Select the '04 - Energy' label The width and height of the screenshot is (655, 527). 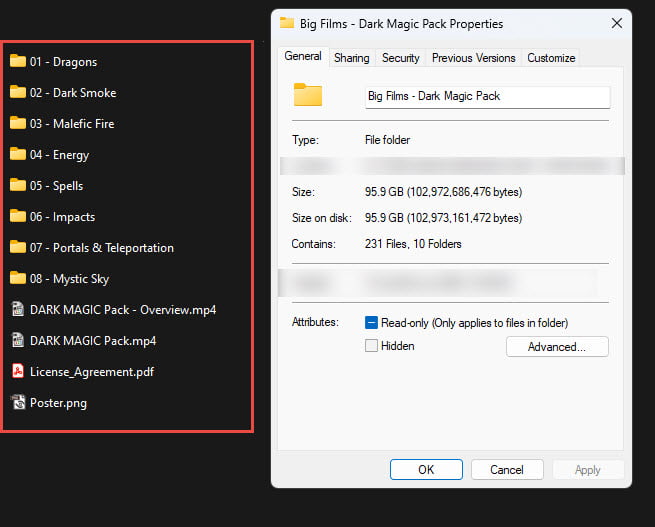(59, 155)
